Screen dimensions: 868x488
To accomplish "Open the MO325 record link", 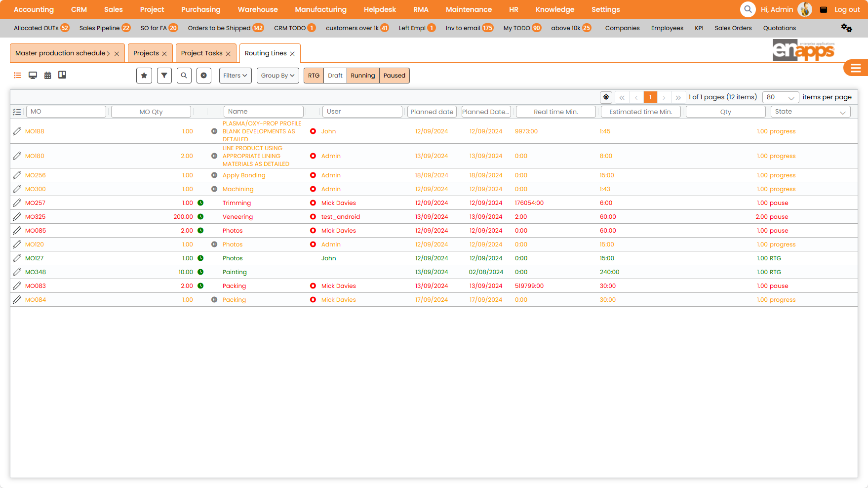I will tap(35, 216).
